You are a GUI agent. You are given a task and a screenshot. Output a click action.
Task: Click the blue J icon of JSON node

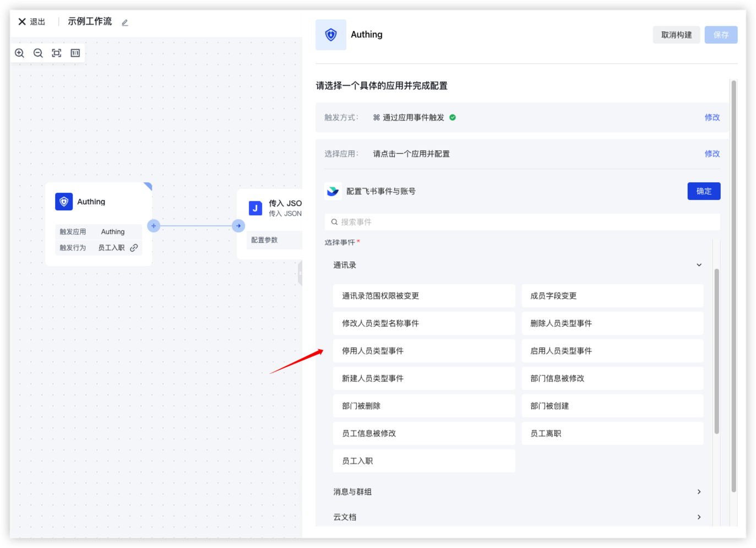255,208
